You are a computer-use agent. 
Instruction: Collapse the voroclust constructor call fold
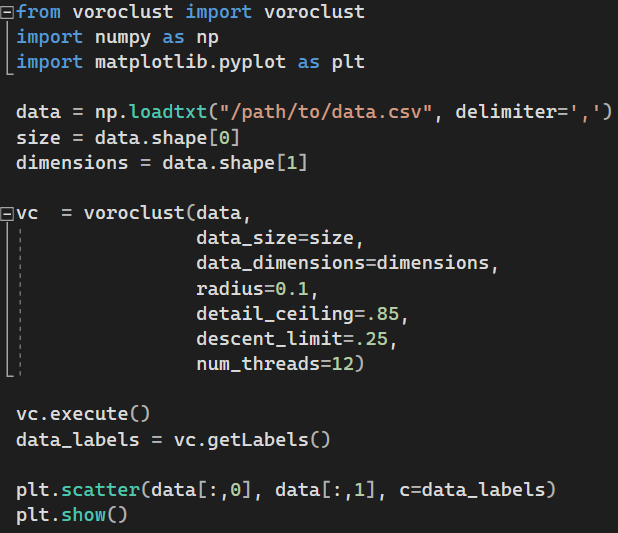(x=8, y=213)
